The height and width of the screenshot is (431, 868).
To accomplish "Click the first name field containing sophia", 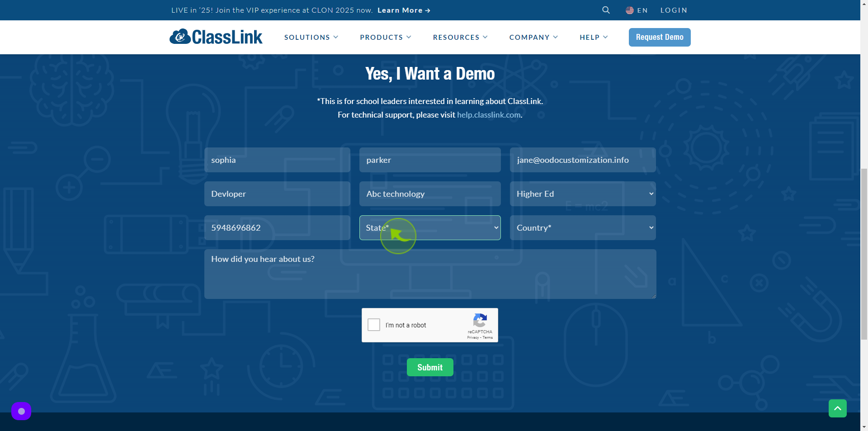I will [x=277, y=160].
